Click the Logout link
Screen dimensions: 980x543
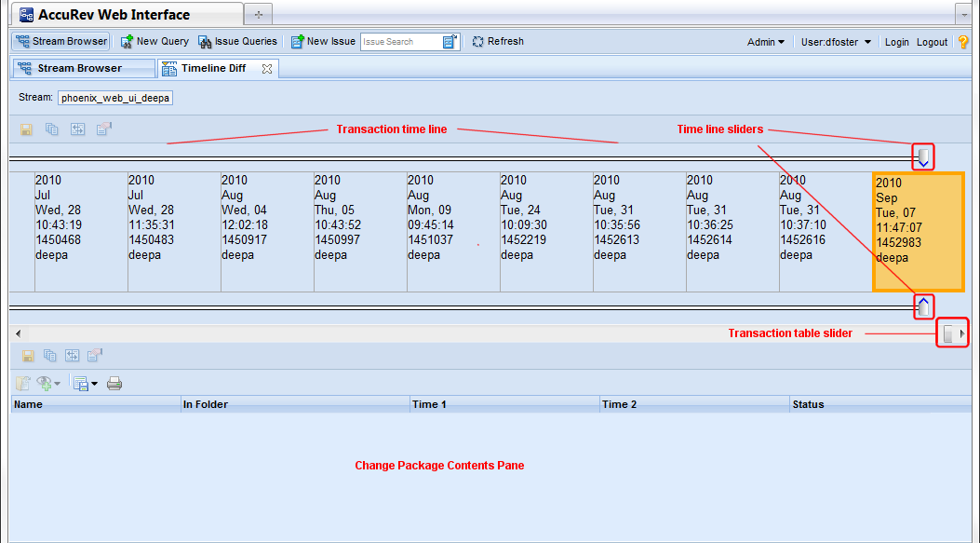pos(932,42)
